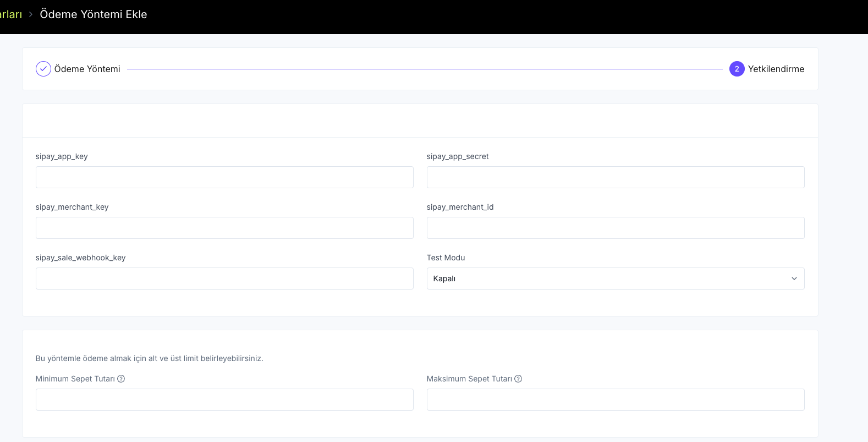The image size is (868, 442).
Task: Click the Maksimum Sepet Tutarı help icon
Action: tap(518, 379)
